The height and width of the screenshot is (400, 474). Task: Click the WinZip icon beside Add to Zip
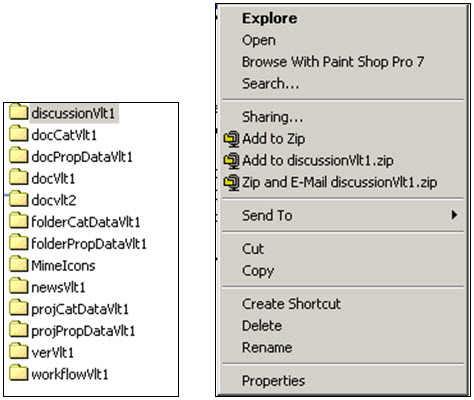click(x=231, y=139)
